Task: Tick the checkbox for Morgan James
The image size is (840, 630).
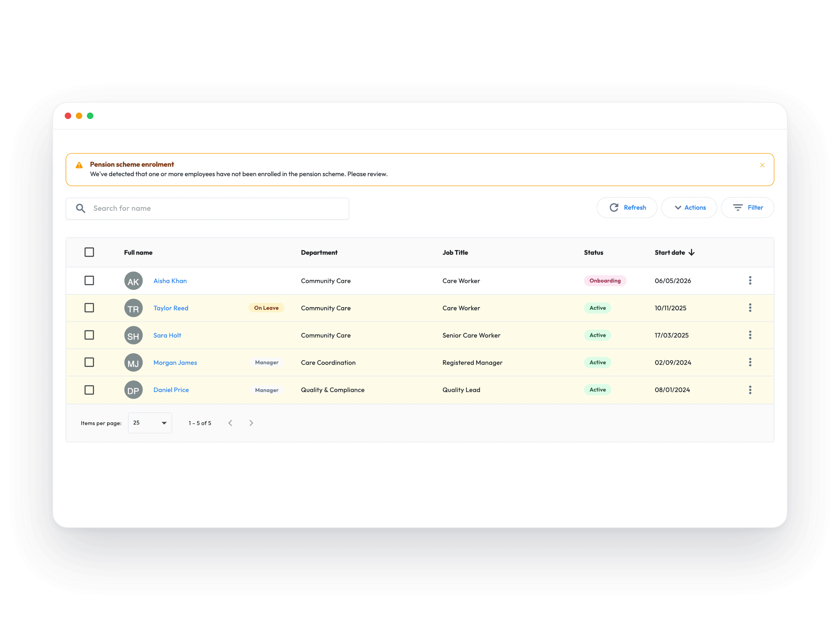Action: click(x=89, y=362)
